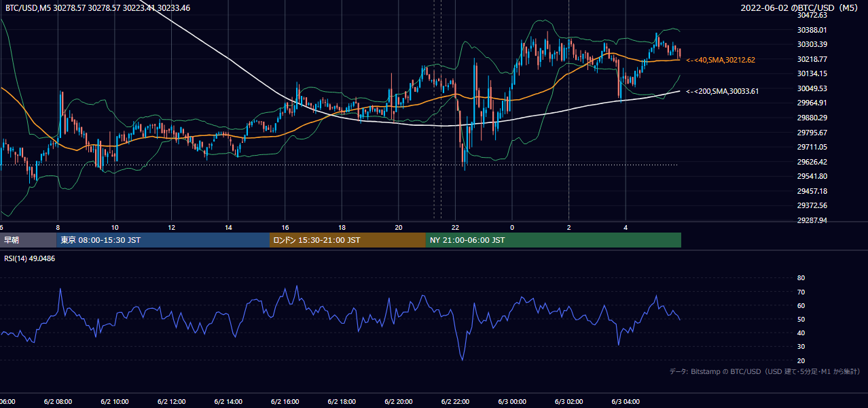
Task: Click the 6/2 16:00 date axis label
Action: click(285, 402)
